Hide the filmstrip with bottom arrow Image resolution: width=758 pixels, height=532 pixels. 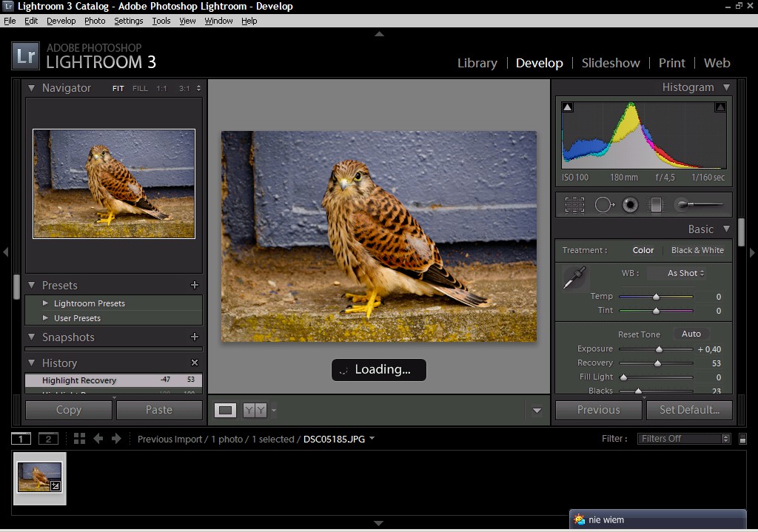379,523
